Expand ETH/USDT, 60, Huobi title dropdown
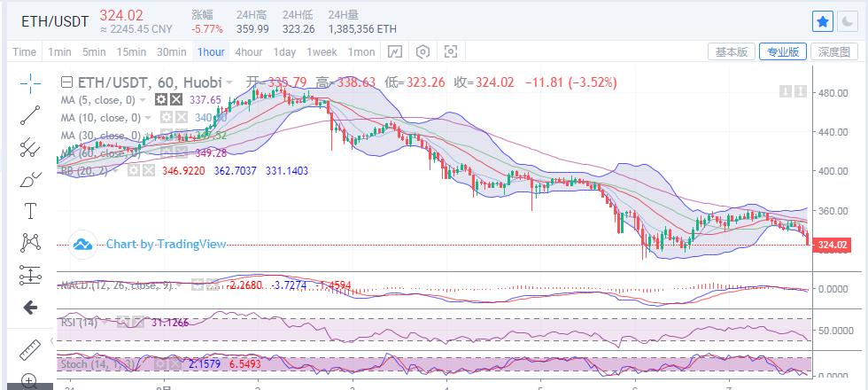This screenshot has height=390, width=868. (x=229, y=83)
